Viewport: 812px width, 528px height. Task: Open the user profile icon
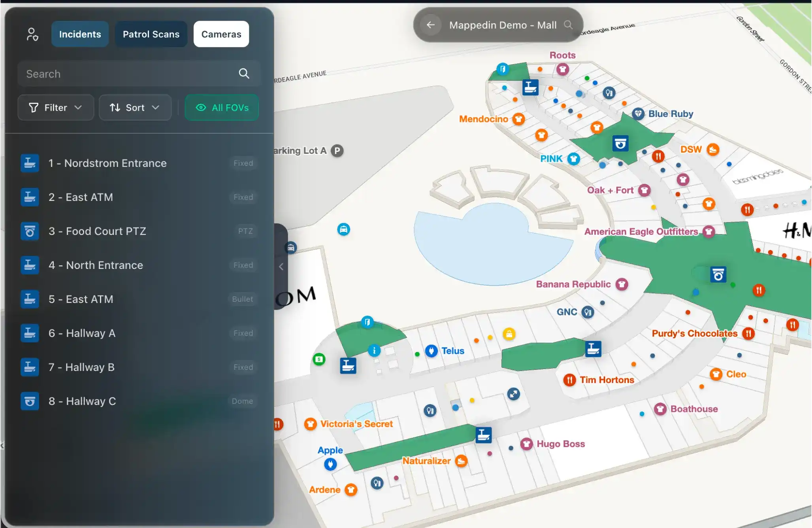tap(32, 34)
